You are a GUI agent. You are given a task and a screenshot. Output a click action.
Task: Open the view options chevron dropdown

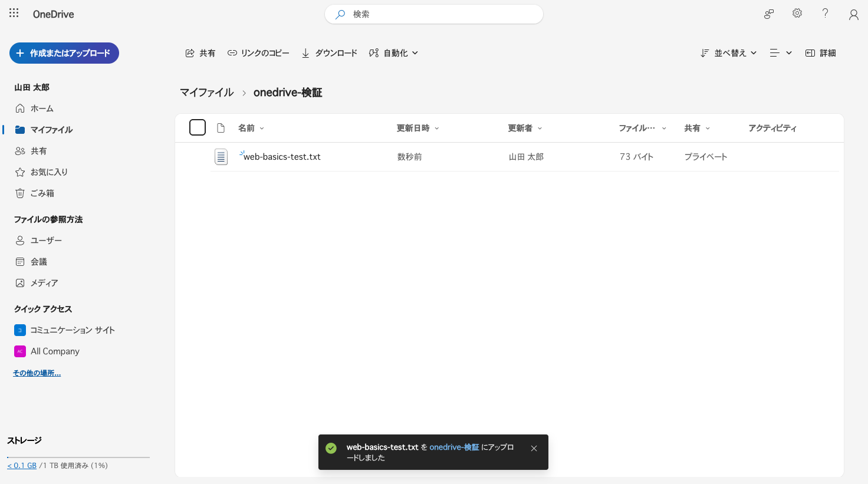click(x=789, y=53)
